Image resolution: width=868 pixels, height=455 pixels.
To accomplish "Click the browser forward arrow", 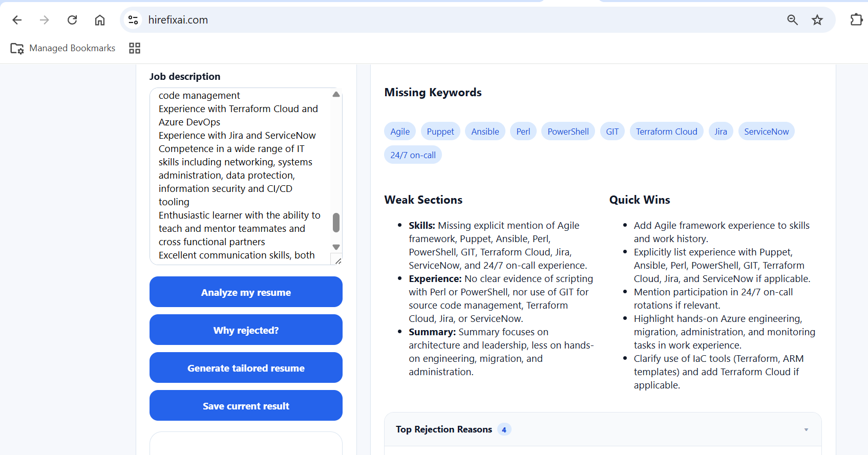I will 45,20.
